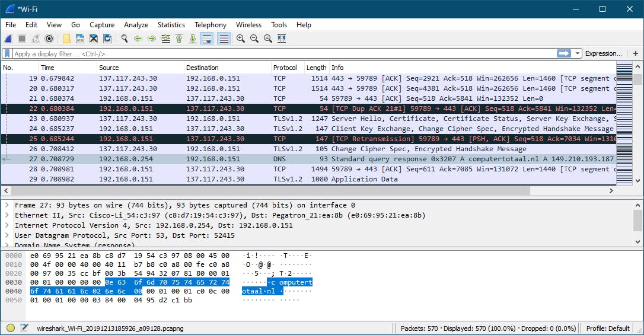This screenshot has width=644, height=335.
Task: Click the Expression... button
Action: [603, 53]
